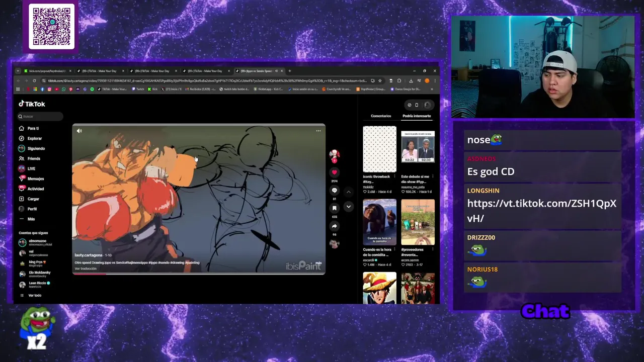Show hidden bookmarks with double chevron

(432, 89)
